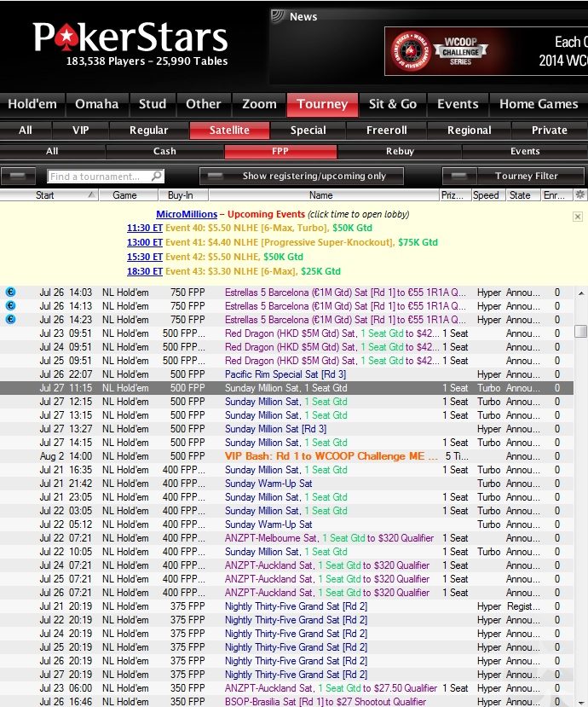Click euro icon on Jul 26 14:03 row
588x707 pixels.
[x=10, y=293]
